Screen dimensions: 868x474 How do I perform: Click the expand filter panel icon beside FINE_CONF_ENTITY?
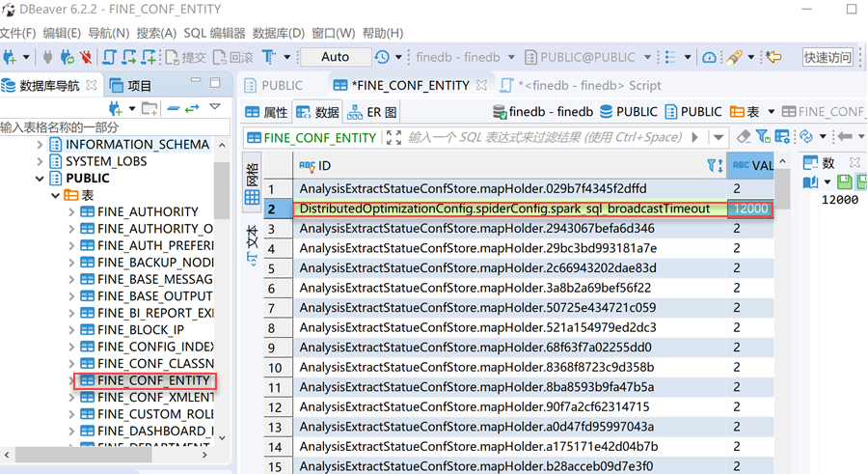393,137
